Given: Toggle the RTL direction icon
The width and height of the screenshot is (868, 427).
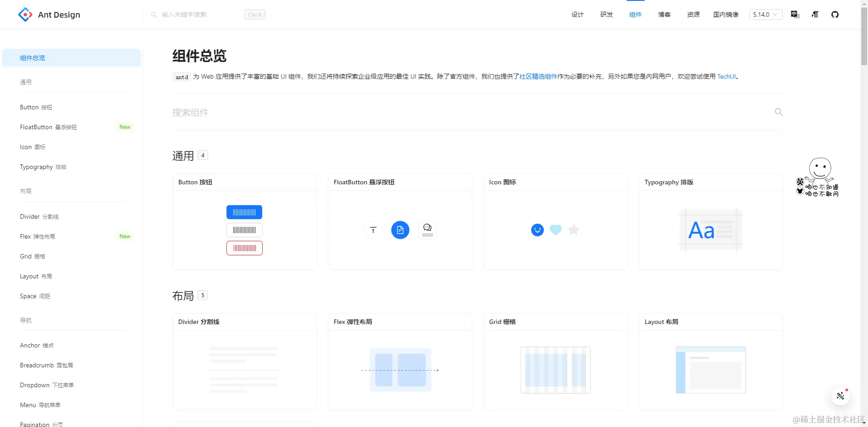Looking at the screenshot, I should pos(815,14).
